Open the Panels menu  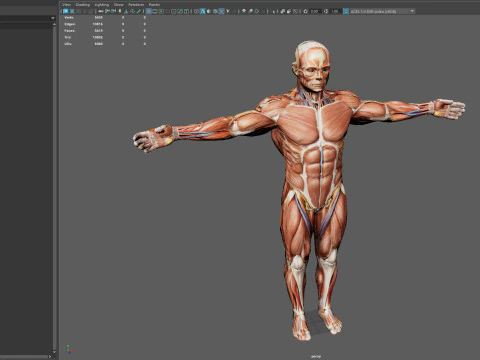(154, 5)
